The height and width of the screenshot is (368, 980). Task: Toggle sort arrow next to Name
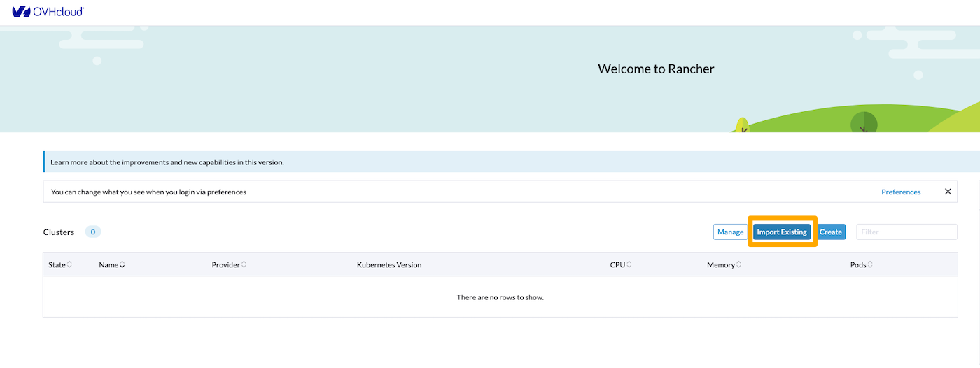pos(122,265)
